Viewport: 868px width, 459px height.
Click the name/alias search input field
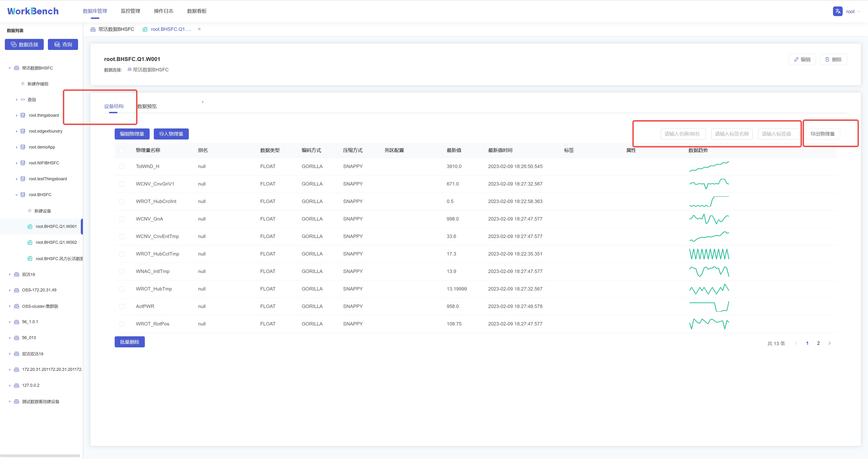click(683, 134)
